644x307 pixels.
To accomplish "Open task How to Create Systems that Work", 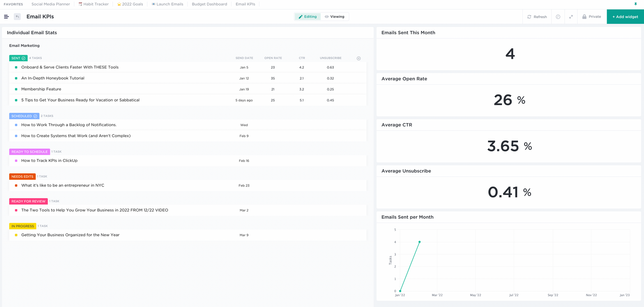I will (x=76, y=136).
